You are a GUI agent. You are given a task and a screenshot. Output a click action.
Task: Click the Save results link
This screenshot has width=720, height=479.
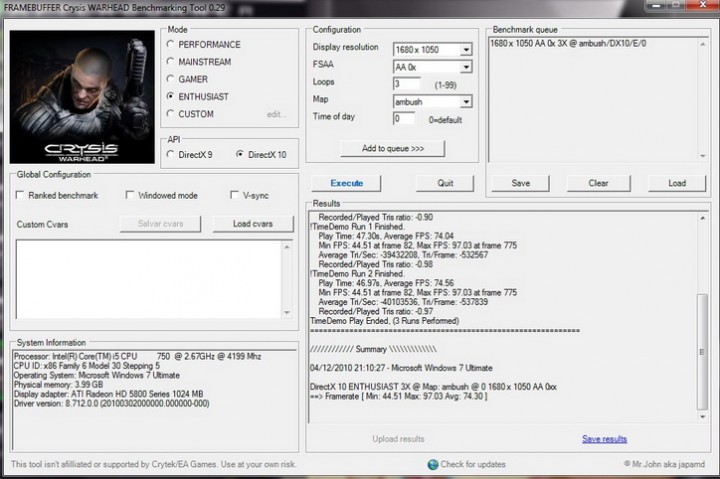604,439
